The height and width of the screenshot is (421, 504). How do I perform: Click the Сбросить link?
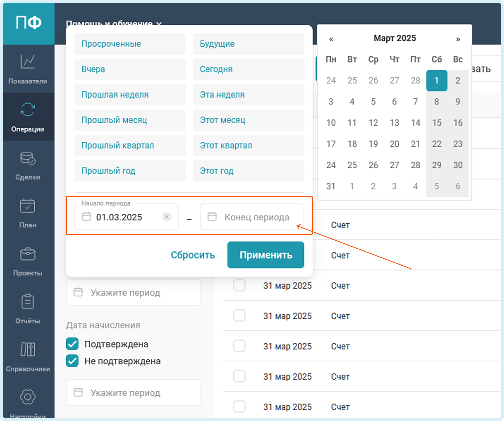[x=193, y=255]
